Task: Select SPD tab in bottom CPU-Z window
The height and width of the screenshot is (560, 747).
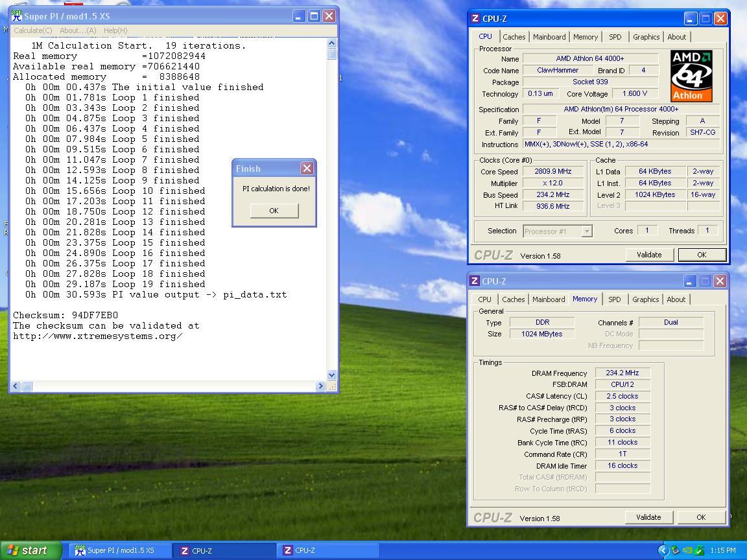Action: click(615, 299)
